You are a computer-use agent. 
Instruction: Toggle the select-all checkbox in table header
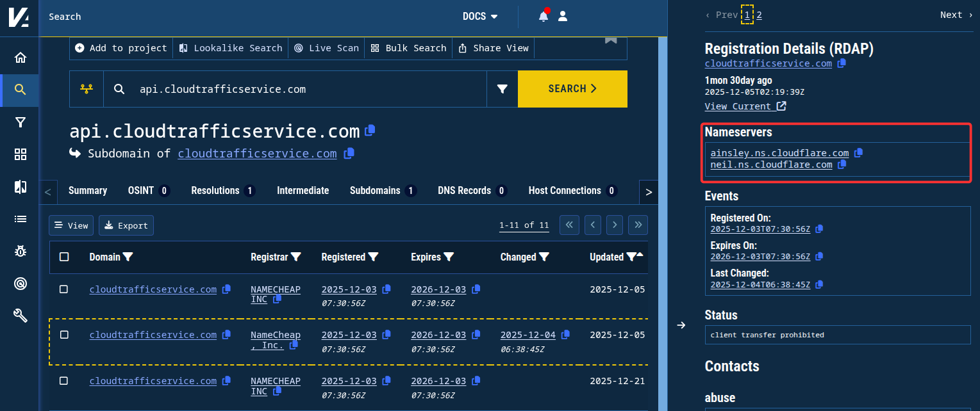click(x=64, y=257)
